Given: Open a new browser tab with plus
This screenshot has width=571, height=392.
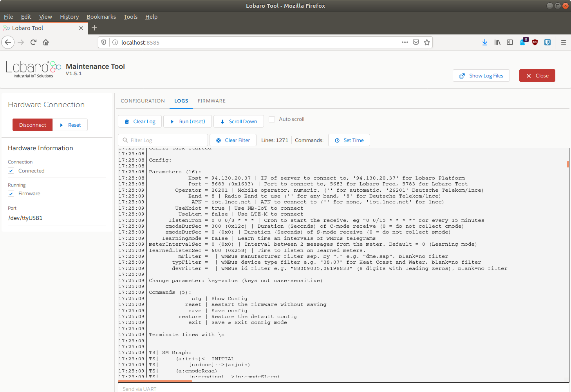Looking at the screenshot, I should coord(94,28).
